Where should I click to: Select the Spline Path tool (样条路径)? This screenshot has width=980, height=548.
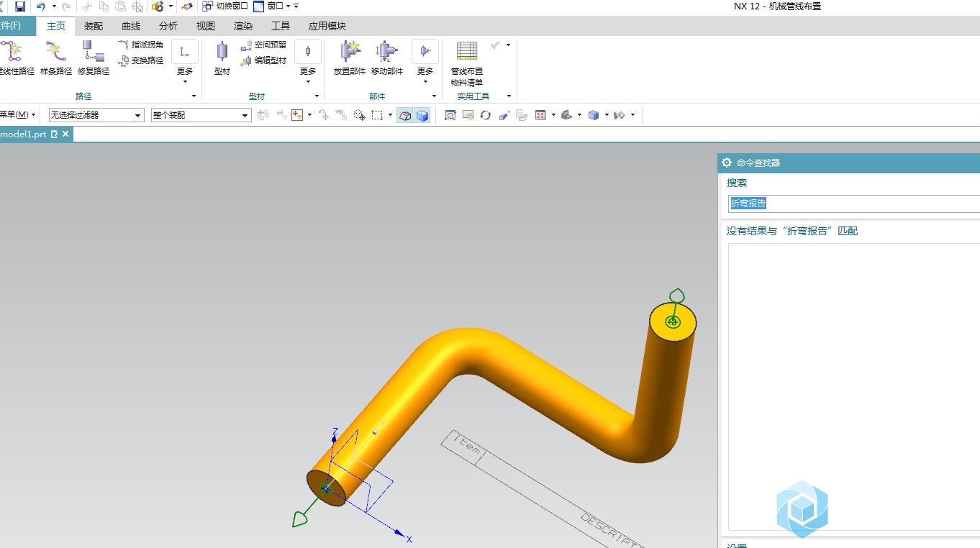(x=56, y=58)
